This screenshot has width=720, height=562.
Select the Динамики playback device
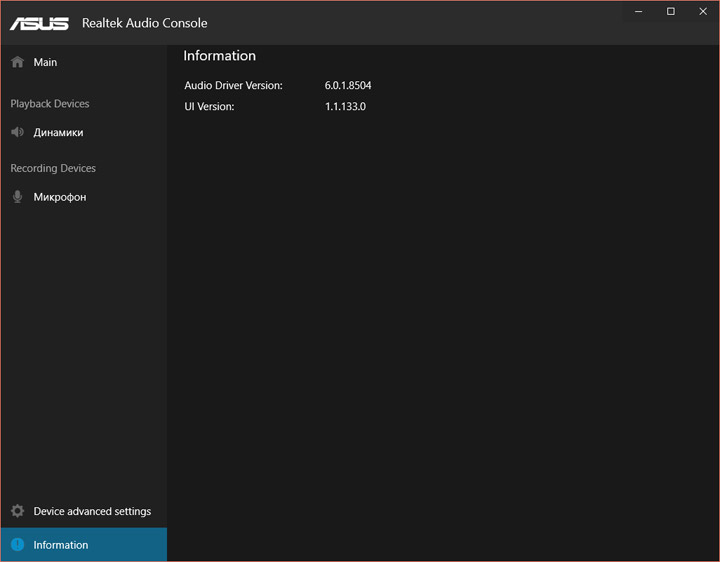click(x=84, y=132)
